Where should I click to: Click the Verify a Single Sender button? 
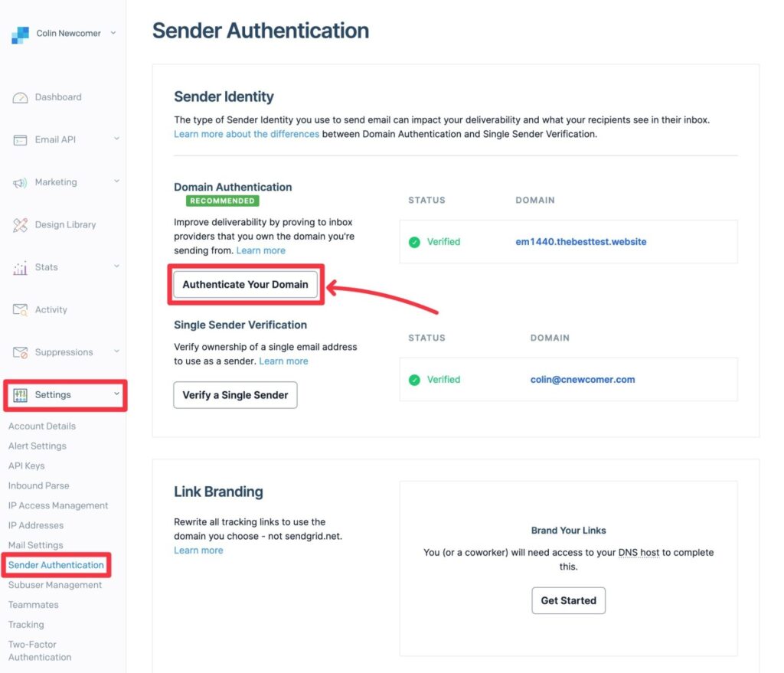click(235, 395)
